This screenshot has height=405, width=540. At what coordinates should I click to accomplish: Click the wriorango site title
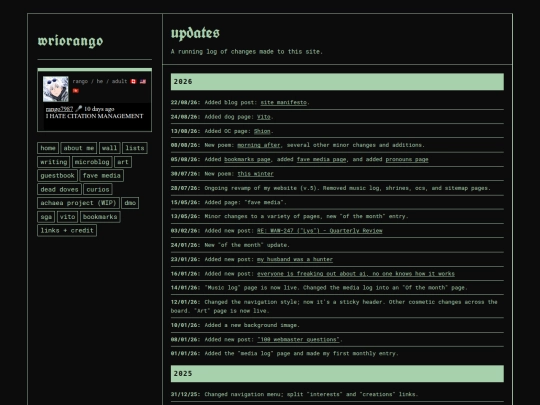(x=70, y=41)
